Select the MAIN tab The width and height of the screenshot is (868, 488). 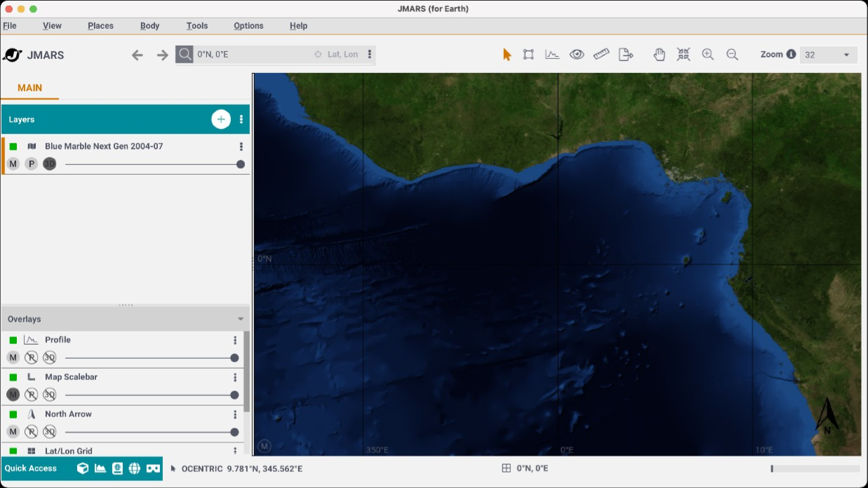click(x=29, y=88)
